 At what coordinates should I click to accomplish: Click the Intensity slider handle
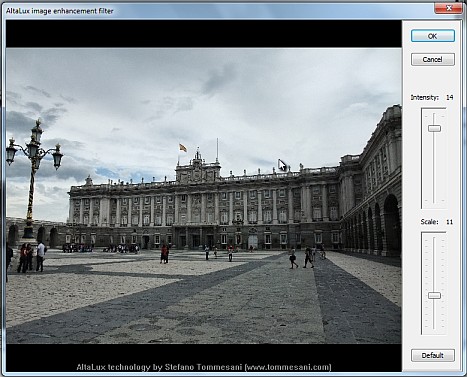[x=434, y=128]
